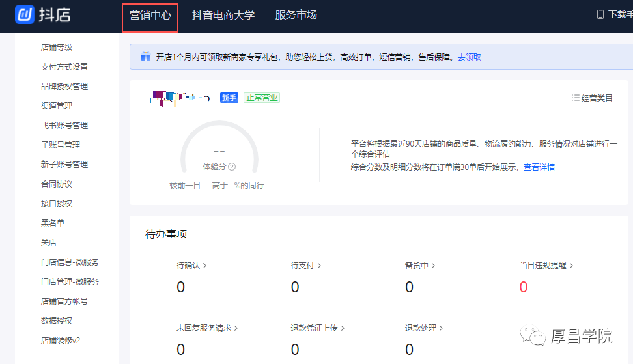Click the 0 count under 备货中
Viewport: 633px width, 364px height.
[410, 287]
